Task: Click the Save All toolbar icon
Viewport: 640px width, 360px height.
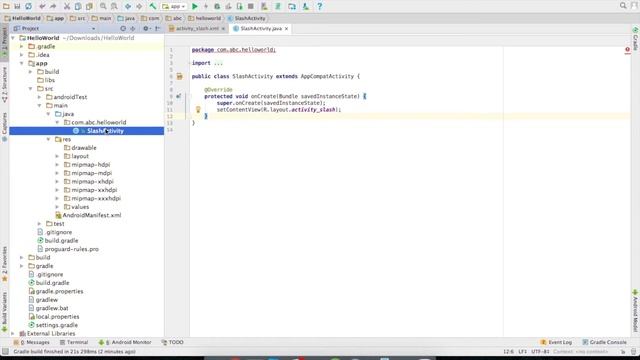Action: click(17, 6)
